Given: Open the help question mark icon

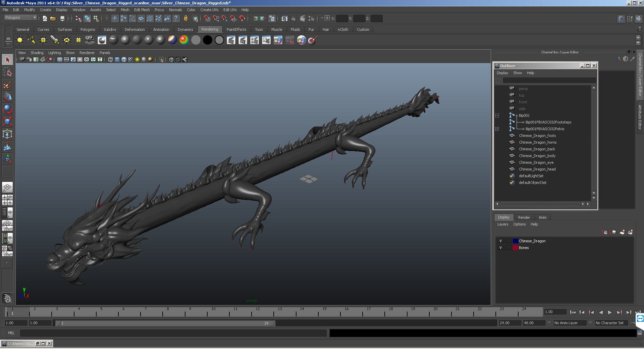Looking at the screenshot, I should click(x=176, y=18).
